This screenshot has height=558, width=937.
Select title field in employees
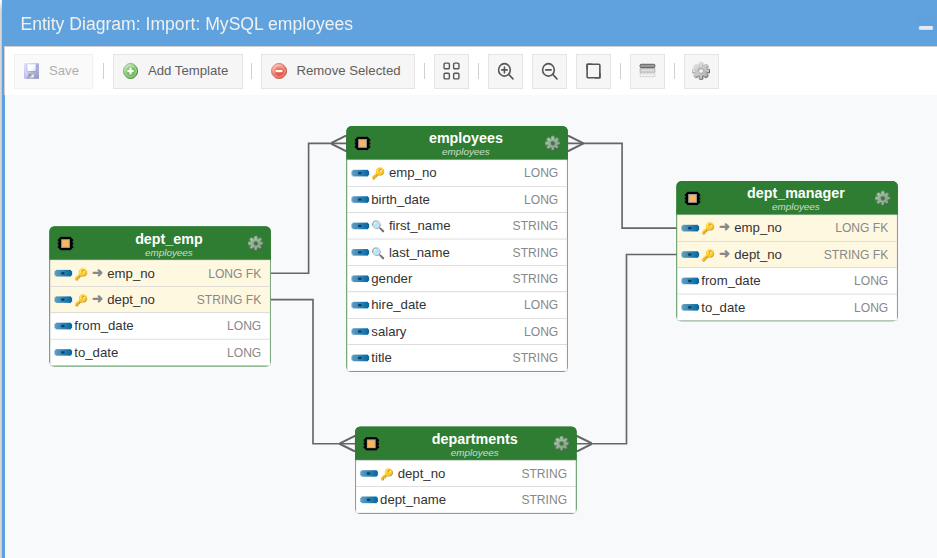tap(381, 358)
